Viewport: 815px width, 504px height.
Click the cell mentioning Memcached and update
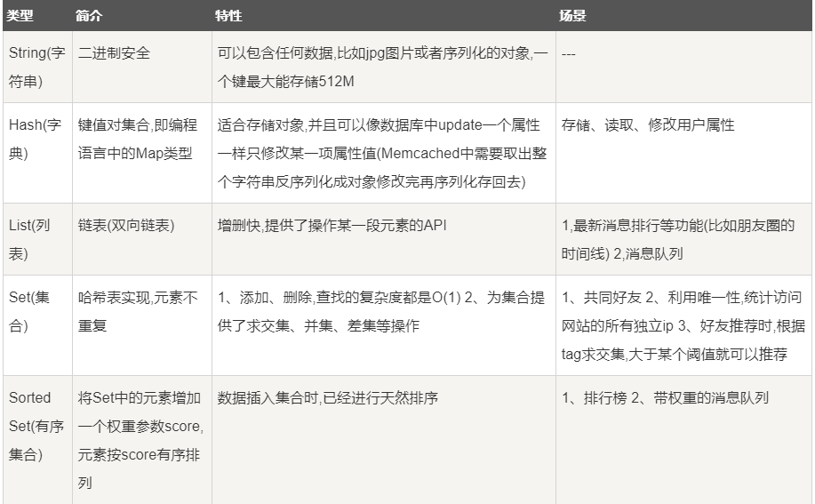384,153
